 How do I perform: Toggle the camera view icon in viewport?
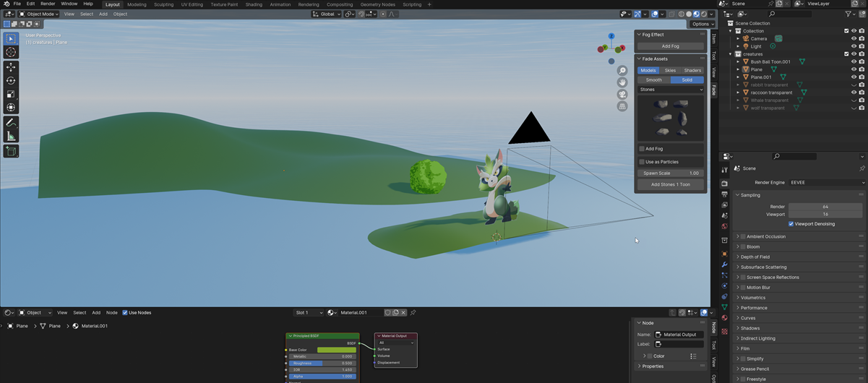tap(622, 95)
